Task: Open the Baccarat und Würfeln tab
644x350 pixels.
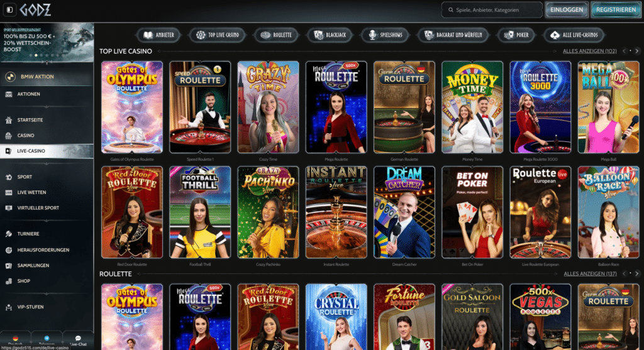Action: (453, 35)
